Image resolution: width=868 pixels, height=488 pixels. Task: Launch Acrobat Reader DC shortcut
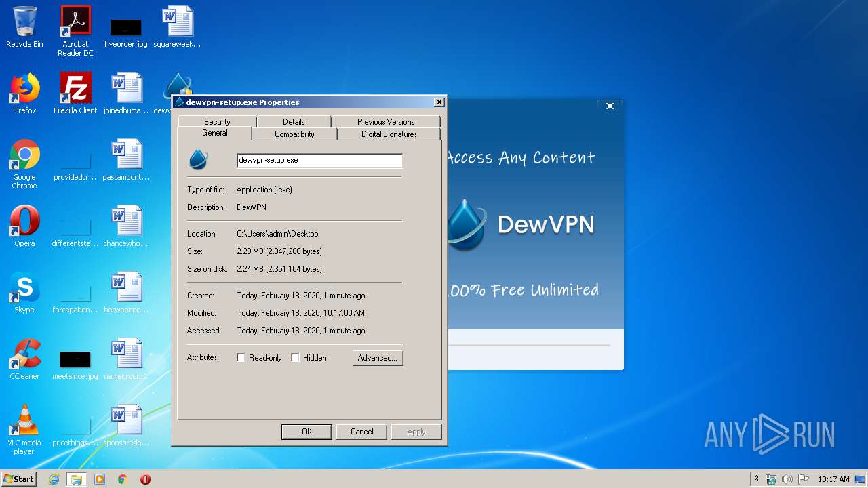(75, 31)
